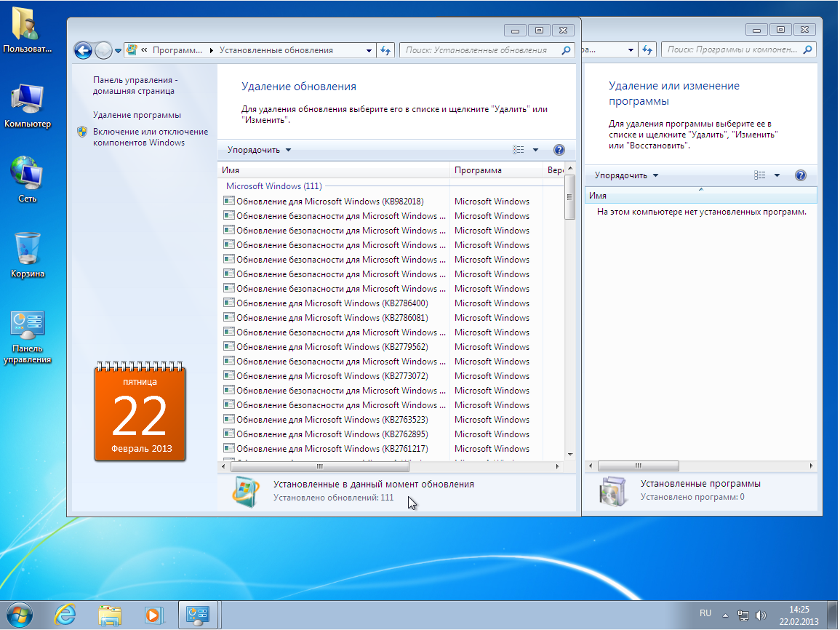Click the help icon in Installed Updates toolbar

[559, 150]
